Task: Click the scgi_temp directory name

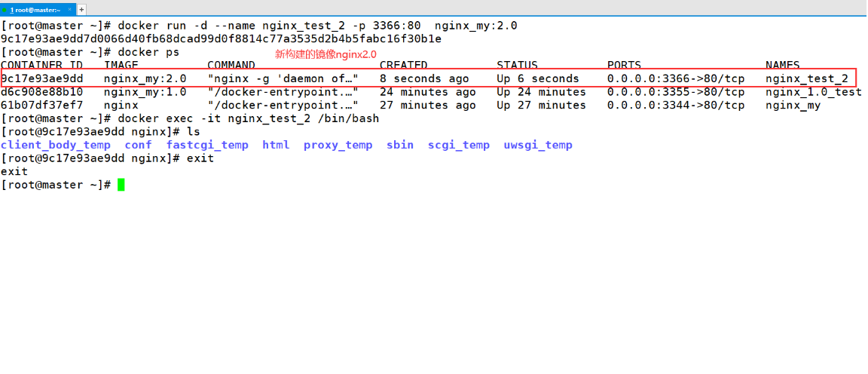Action: pyautogui.click(x=458, y=146)
